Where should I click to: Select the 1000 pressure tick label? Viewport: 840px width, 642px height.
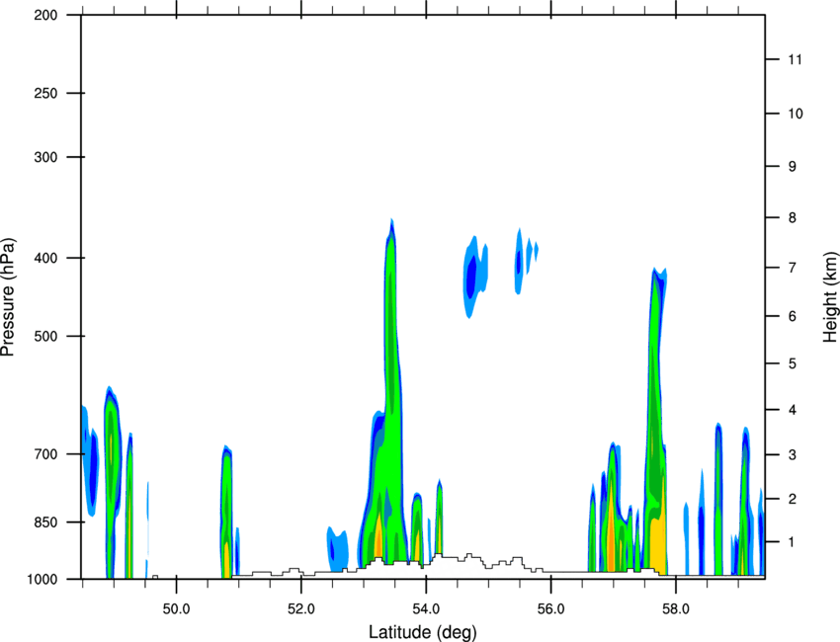tap(42, 579)
